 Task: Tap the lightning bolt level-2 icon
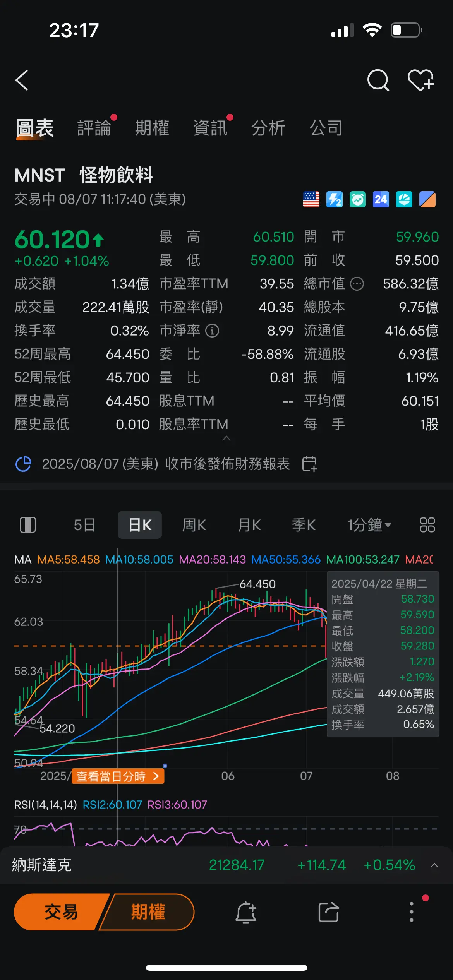click(335, 200)
